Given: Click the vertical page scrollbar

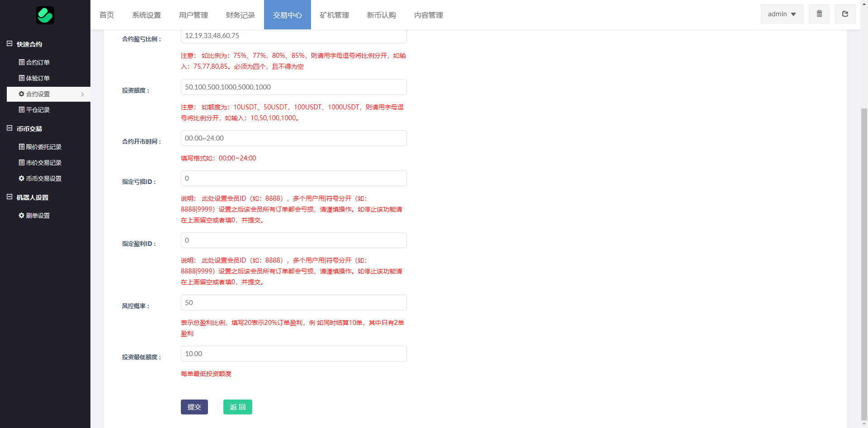Looking at the screenshot, I should tap(864, 262).
